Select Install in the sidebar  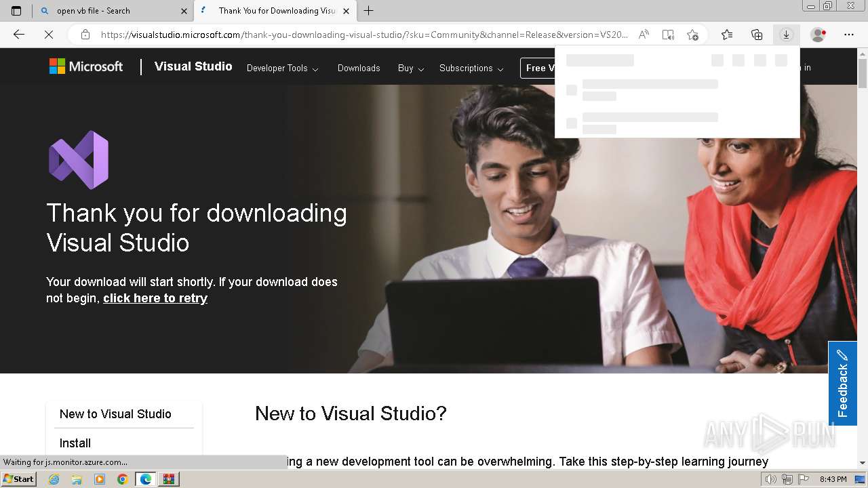point(75,443)
